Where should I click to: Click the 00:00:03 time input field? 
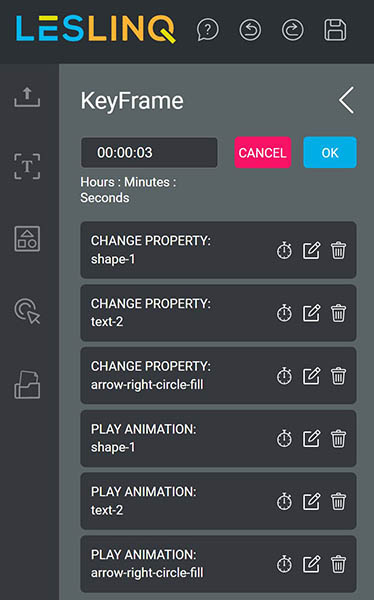pyautogui.click(x=149, y=152)
